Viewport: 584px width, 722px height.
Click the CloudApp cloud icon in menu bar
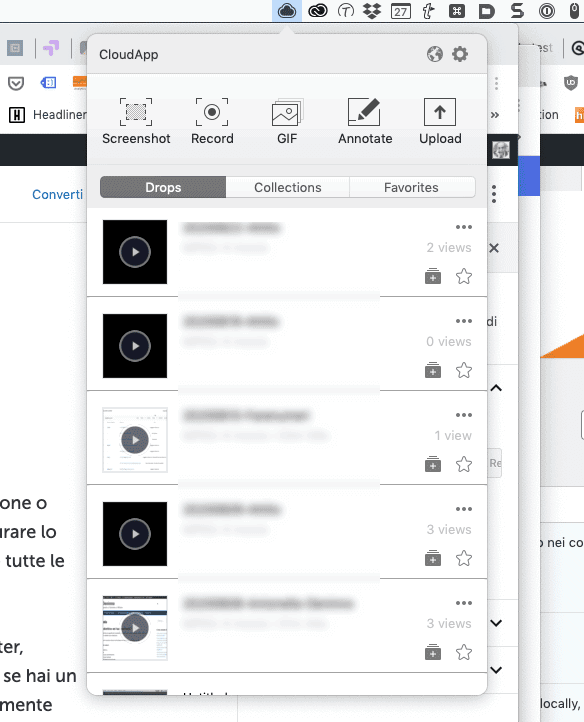[x=287, y=10]
